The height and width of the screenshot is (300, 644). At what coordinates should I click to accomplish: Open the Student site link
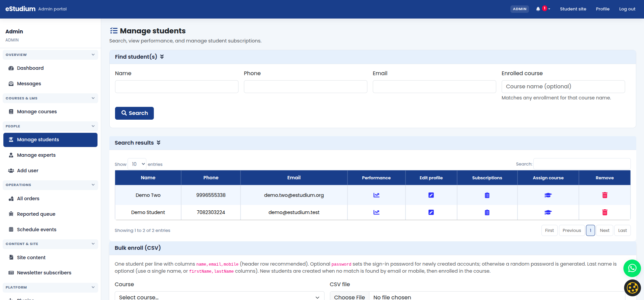click(x=573, y=9)
